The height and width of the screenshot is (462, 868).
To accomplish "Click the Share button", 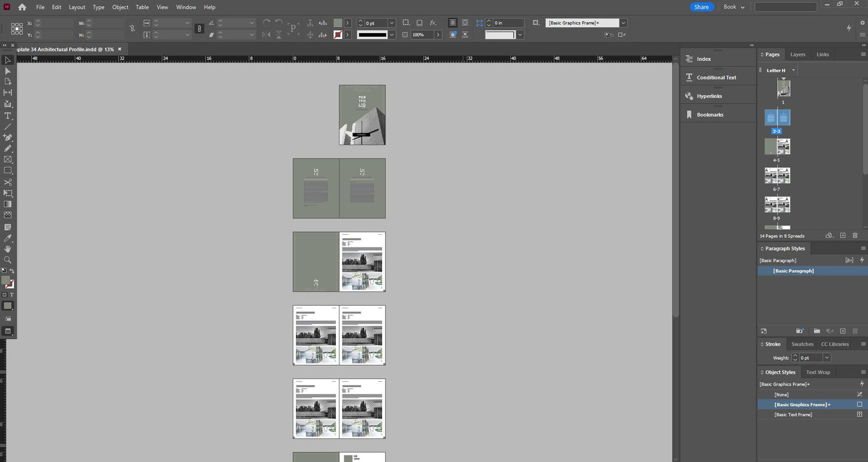I will [701, 7].
